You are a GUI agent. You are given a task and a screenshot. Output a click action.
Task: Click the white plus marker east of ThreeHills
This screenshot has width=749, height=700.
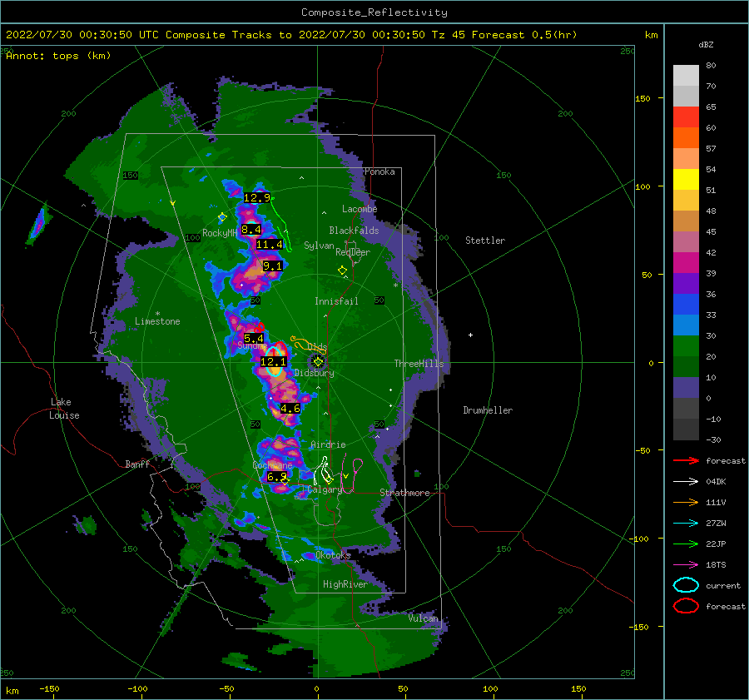click(470, 335)
